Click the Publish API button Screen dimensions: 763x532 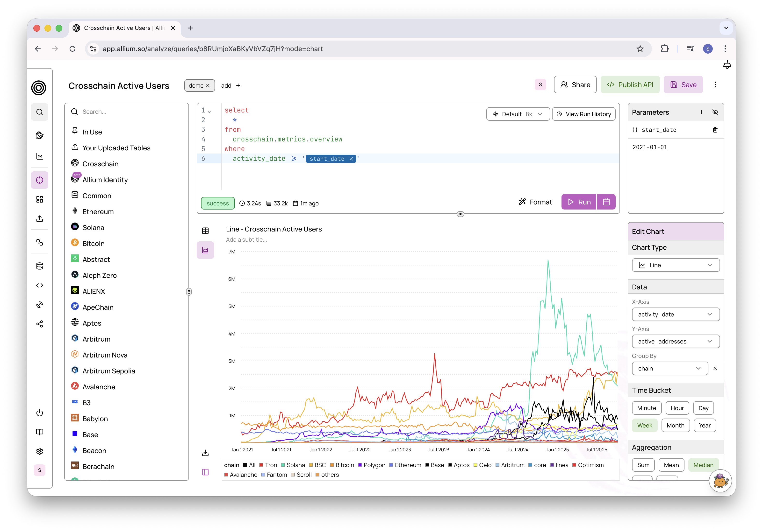coord(630,85)
